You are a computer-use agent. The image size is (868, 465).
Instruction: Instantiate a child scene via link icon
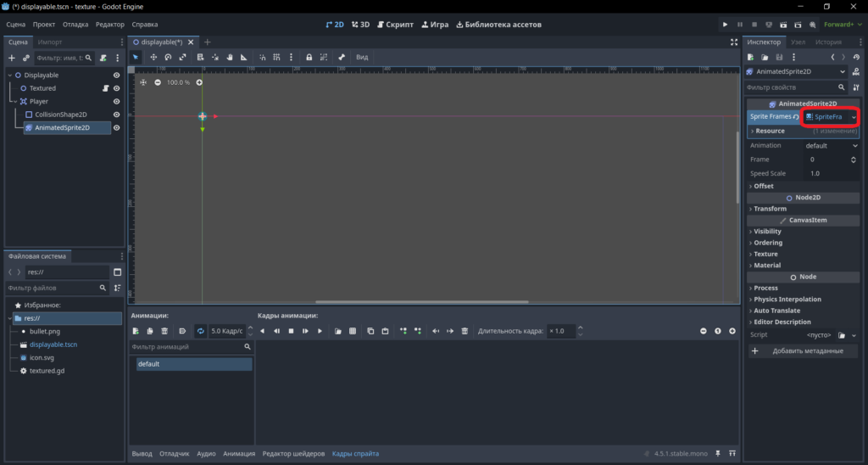coord(25,58)
